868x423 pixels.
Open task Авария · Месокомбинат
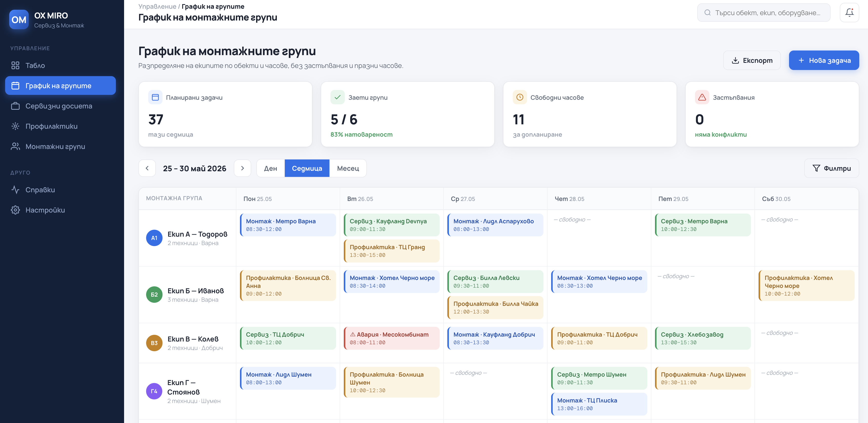point(391,338)
